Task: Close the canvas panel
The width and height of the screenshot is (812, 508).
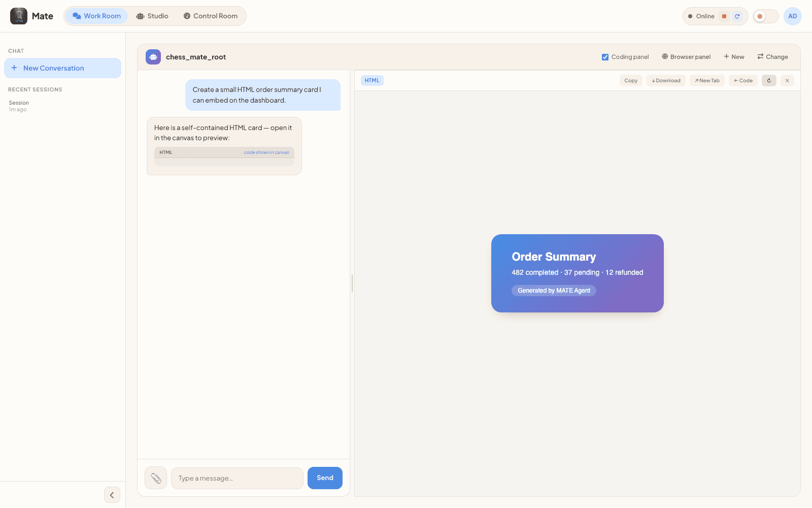Action: point(787,80)
